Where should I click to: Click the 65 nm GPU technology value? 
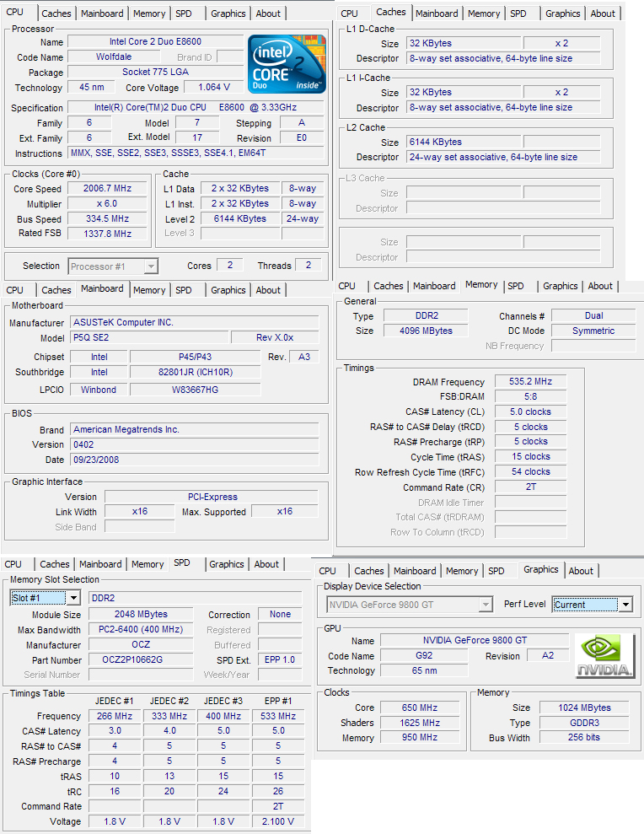(424, 670)
